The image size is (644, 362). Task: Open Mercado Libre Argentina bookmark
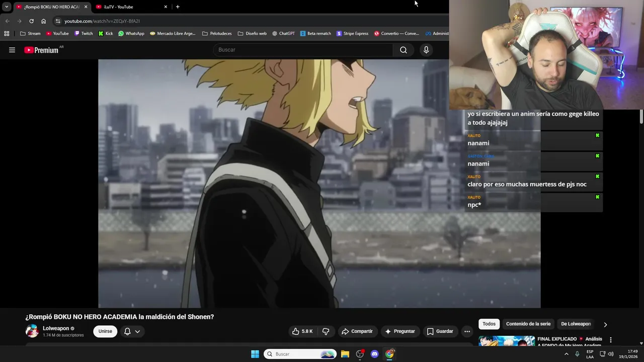173,34
